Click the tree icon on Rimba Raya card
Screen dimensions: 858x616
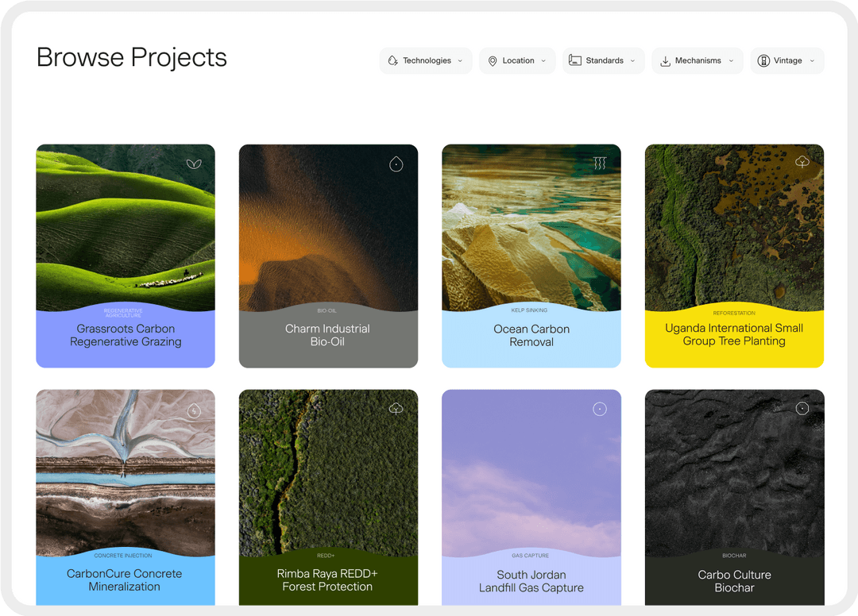[396, 408]
